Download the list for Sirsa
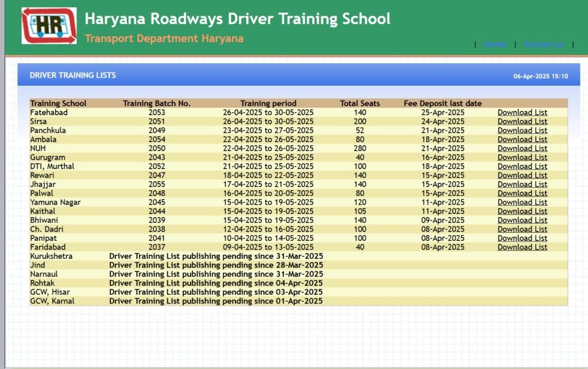588x369 pixels. tap(523, 121)
